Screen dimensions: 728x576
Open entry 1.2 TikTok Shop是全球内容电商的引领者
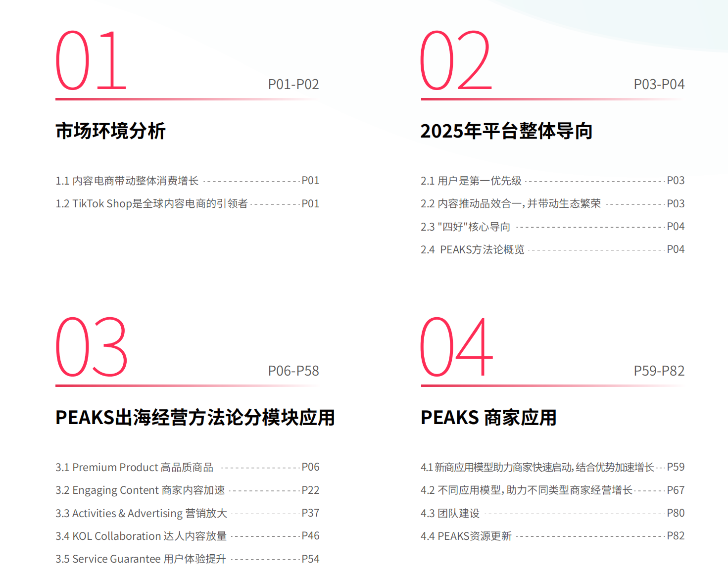point(151,204)
